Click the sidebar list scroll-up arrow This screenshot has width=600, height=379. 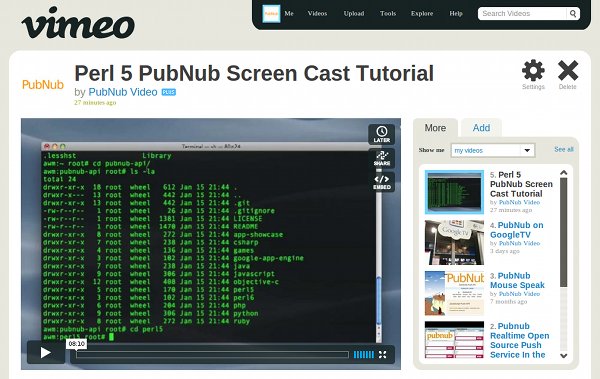563,173
